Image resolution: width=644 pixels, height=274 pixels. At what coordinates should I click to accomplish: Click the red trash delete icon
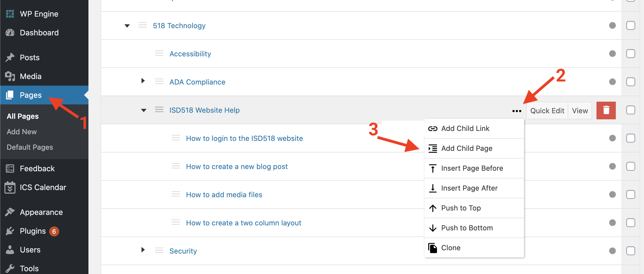point(606,110)
